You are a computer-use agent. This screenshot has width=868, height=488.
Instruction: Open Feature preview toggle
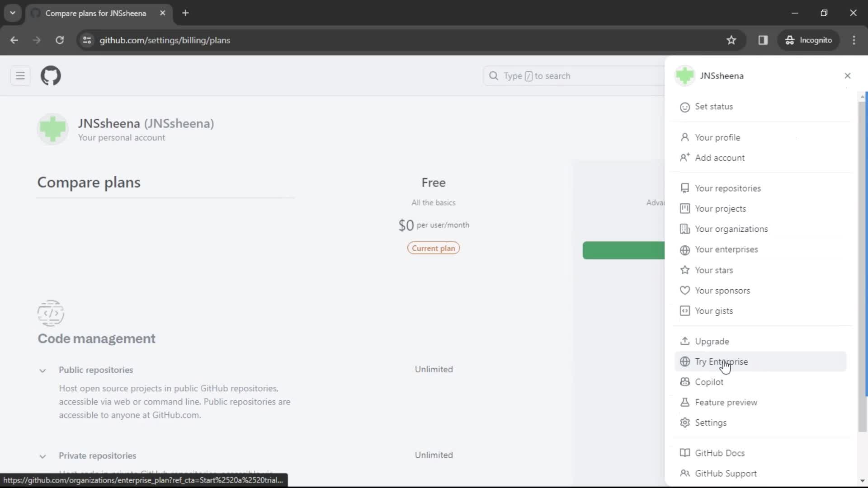(x=726, y=402)
